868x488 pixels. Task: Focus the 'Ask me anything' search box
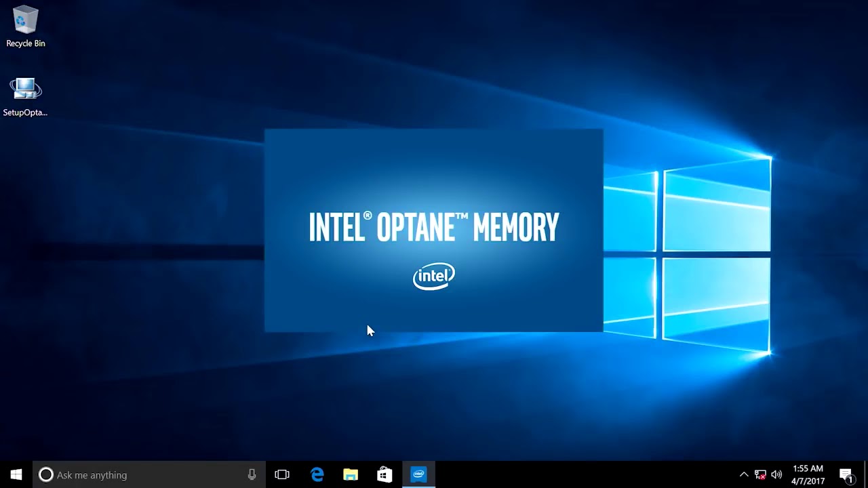coord(148,474)
